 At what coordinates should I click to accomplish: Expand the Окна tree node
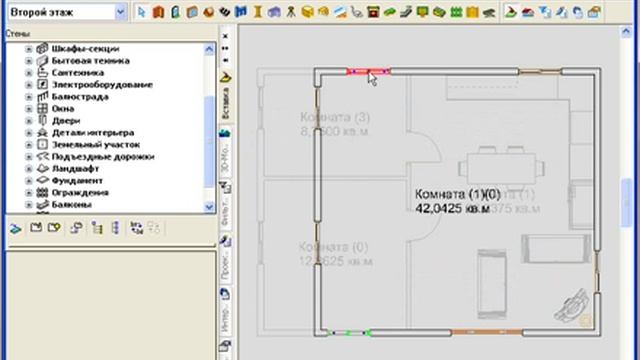tap(29, 109)
